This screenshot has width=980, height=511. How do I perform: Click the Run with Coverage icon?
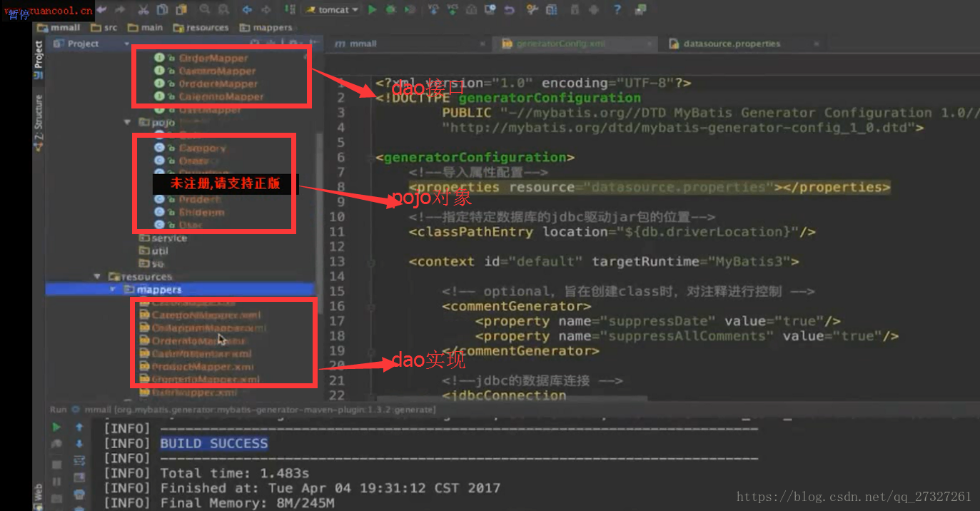click(410, 10)
